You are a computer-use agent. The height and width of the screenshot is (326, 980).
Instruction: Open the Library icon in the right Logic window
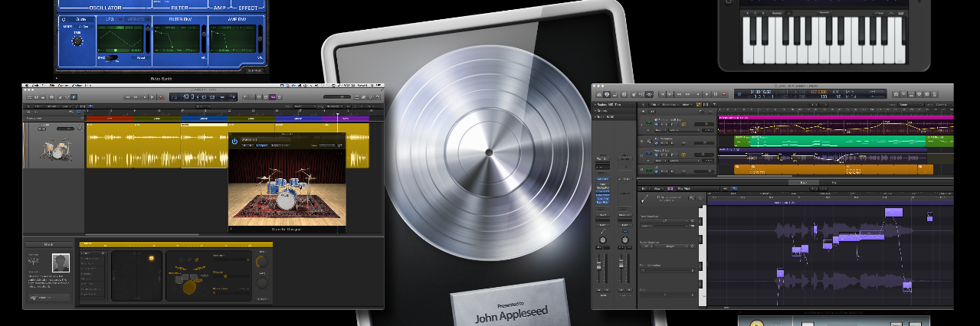599,94
